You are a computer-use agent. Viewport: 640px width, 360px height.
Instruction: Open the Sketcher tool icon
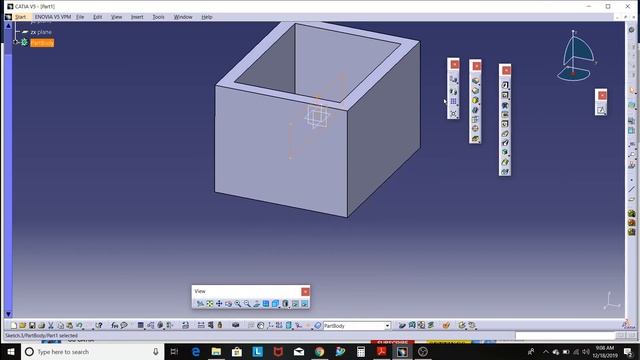(601, 110)
